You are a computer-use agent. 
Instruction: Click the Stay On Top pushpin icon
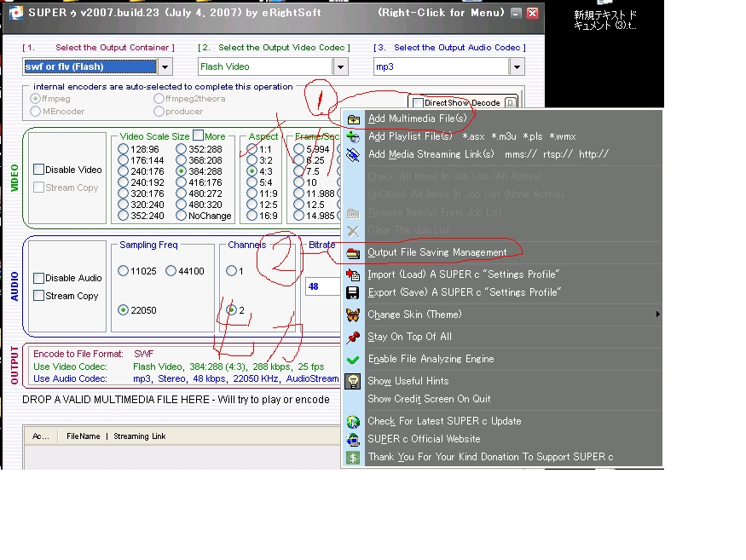353,338
